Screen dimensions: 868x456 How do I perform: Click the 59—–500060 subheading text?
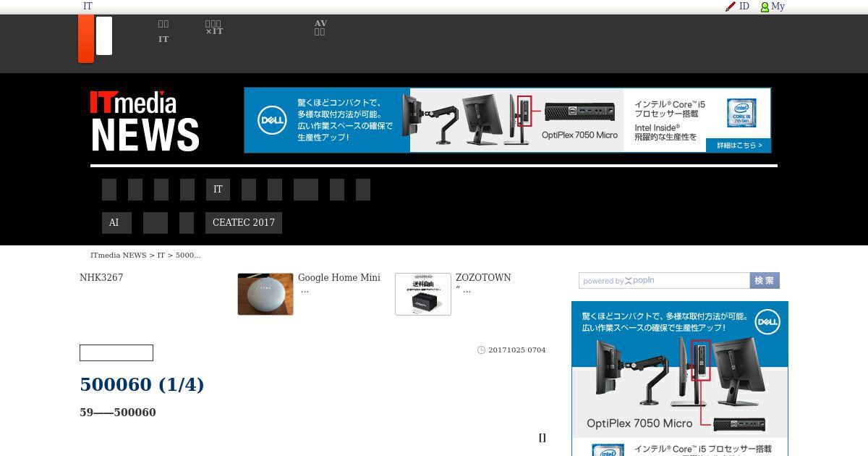[x=118, y=413]
